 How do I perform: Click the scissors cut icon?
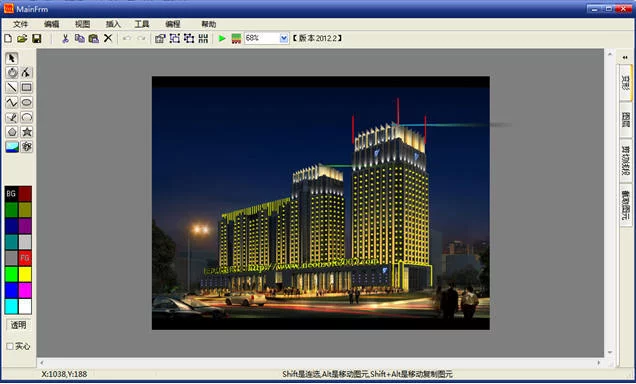65,39
